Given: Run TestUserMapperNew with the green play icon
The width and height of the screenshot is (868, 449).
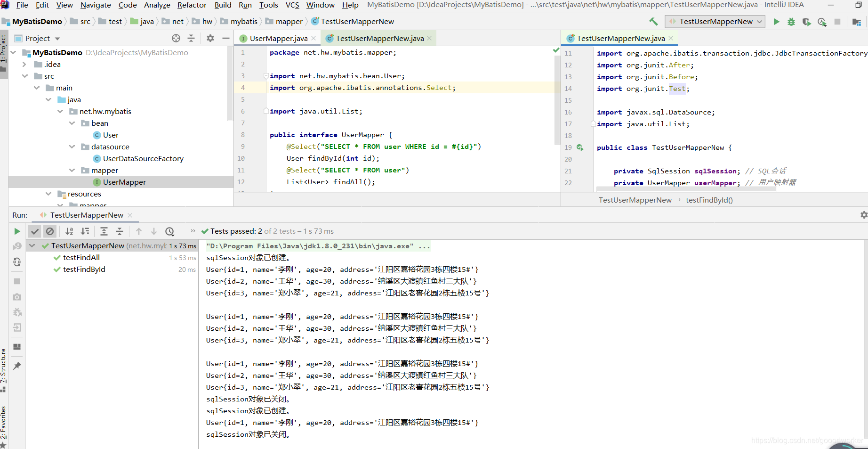Looking at the screenshot, I should (776, 22).
